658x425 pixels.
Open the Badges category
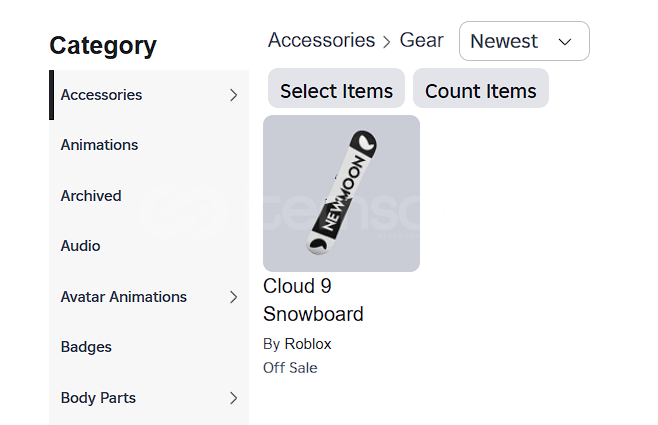[x=86, y=347]
